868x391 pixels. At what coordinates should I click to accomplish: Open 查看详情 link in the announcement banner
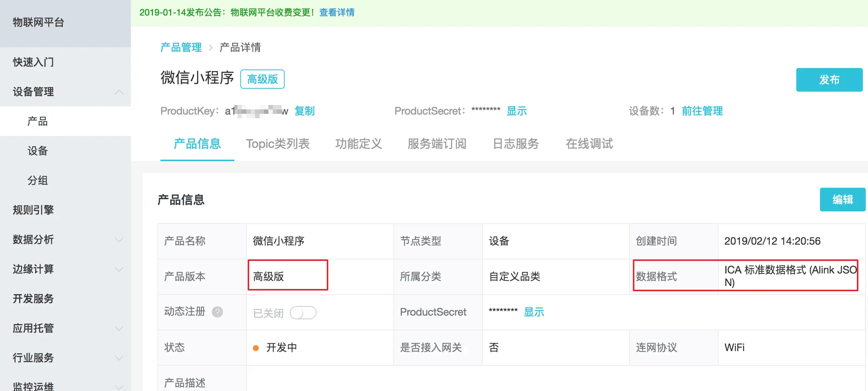click(337, 12)
